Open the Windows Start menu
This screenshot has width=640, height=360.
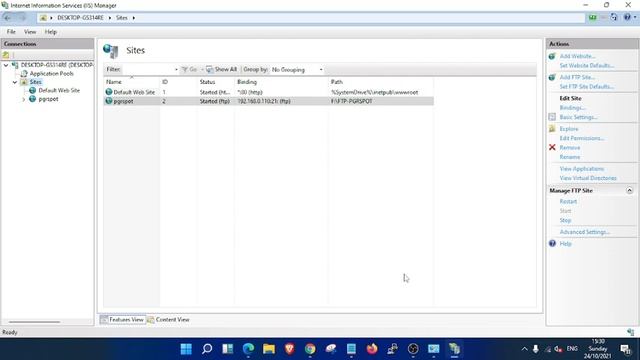click(x=186, y=349)
